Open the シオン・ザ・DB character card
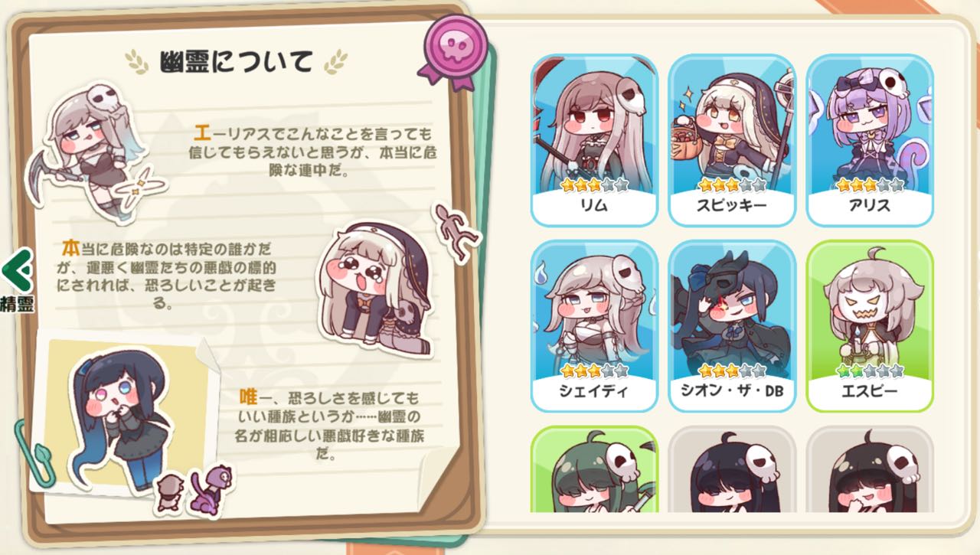 732,326
